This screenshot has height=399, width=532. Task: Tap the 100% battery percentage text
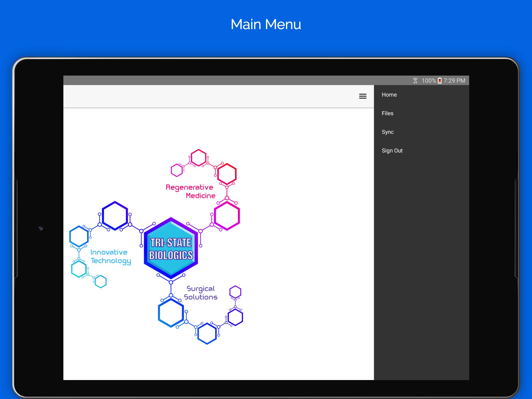point(429,81)
